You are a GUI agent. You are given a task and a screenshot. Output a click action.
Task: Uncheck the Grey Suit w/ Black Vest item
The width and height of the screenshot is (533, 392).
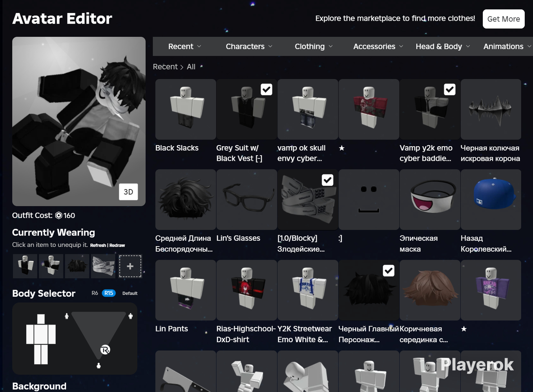[x=266, y=90]
